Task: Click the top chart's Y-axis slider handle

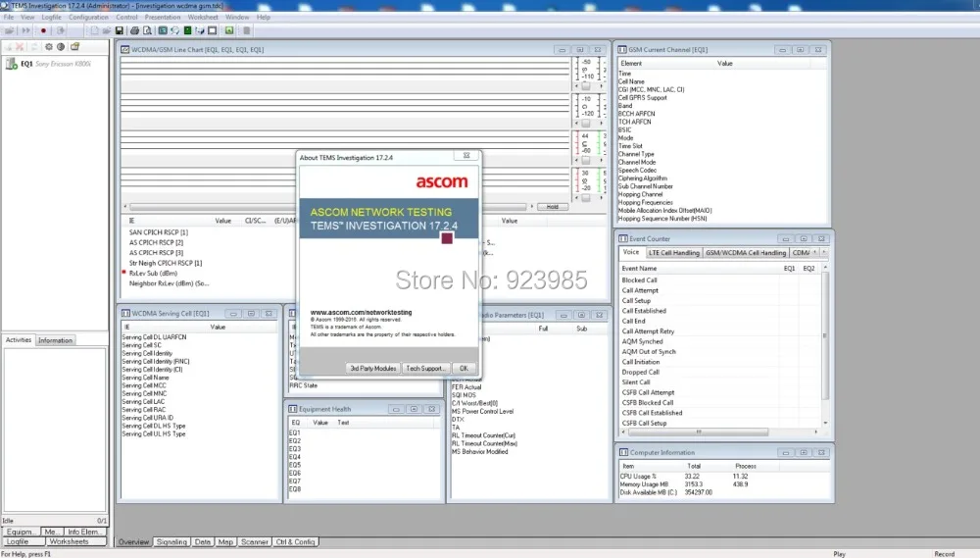Action: [x=586, y=86]
